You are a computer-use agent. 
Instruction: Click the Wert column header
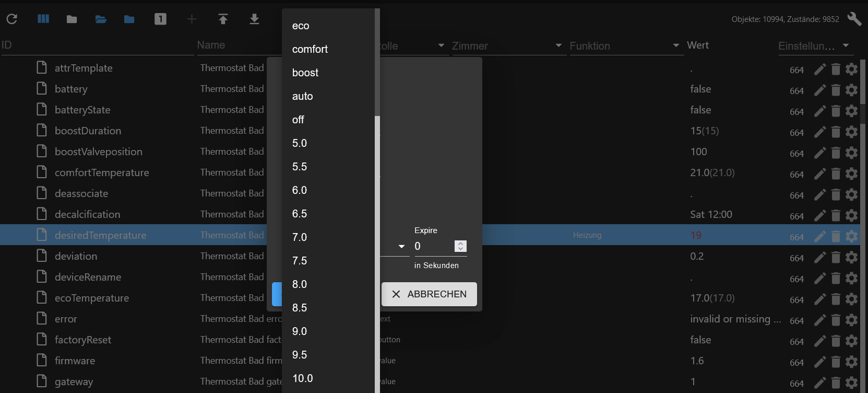pyautogui.click(x=698, y=45)
